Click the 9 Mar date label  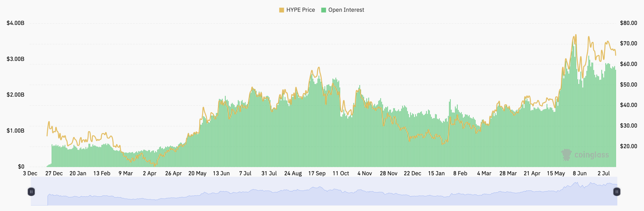tap(126, 173)
